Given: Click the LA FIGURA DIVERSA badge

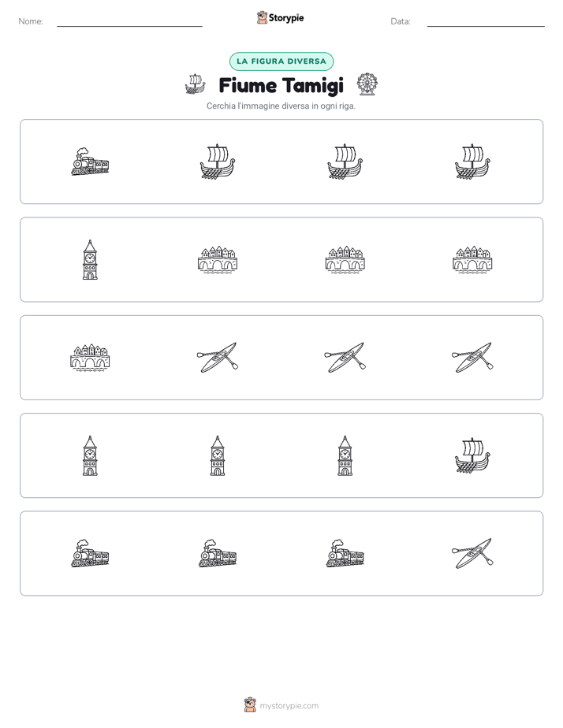Looking at the screenshot, I should (281, 61).
